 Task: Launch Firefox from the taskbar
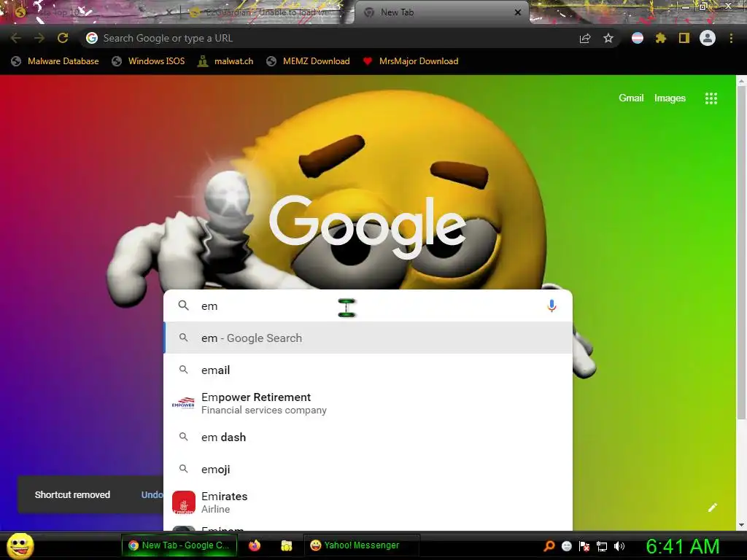pyautogui.click(x=255, y=545)
